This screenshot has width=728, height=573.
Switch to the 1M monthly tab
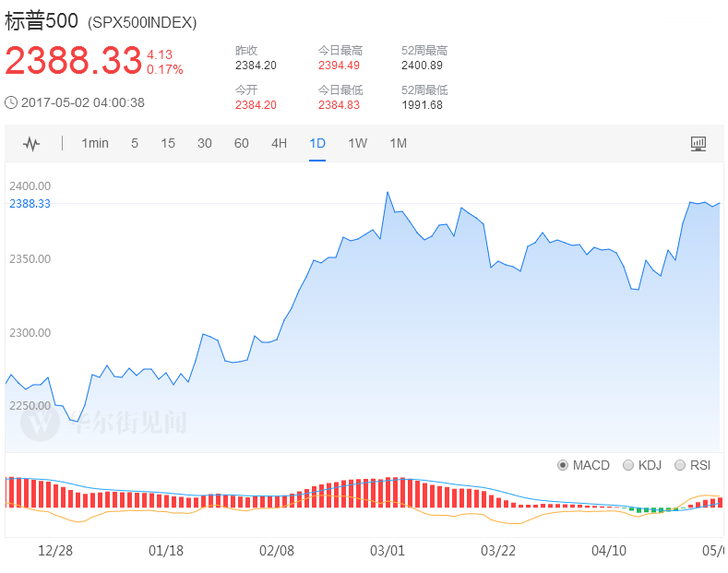tap(398, 143)
